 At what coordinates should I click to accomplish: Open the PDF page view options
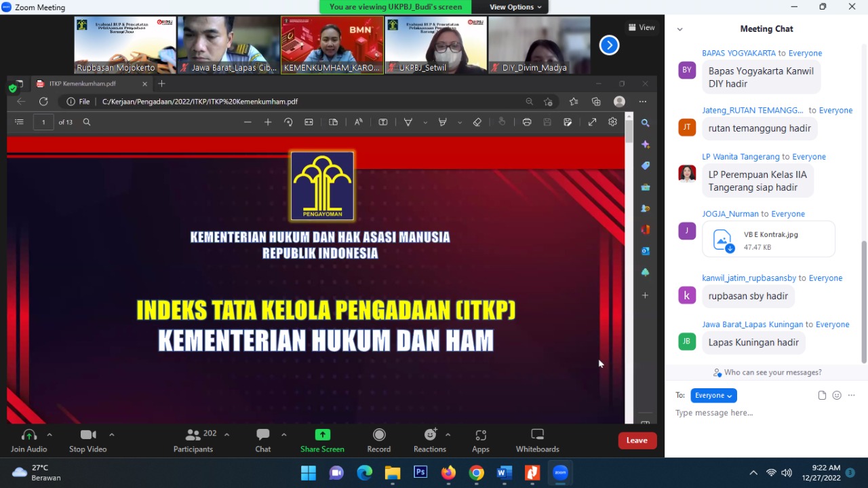pos(333,122)
